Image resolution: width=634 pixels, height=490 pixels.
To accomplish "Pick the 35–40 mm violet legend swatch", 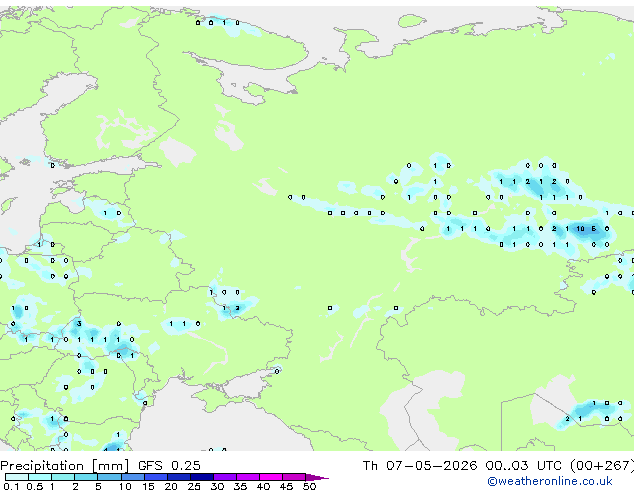I will (x=248, y=477).
